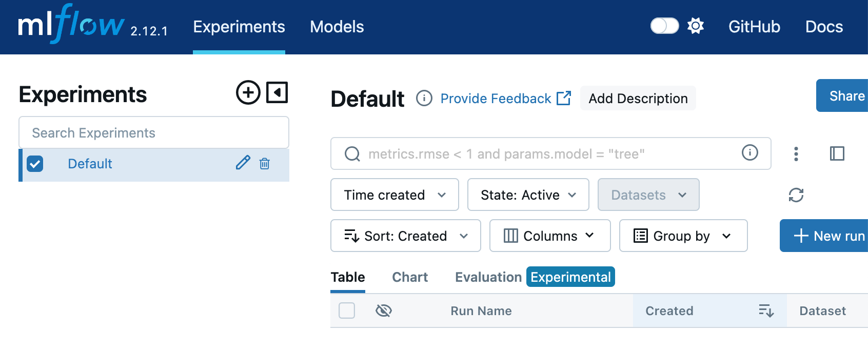
Task: Click the pencil icon to rename Default experiment
Action: (243, 163)
